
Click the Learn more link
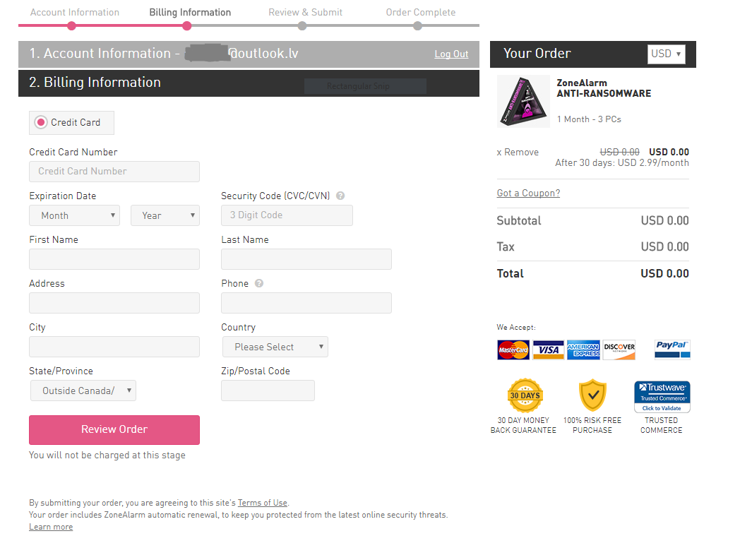click(x=51, y=527)
